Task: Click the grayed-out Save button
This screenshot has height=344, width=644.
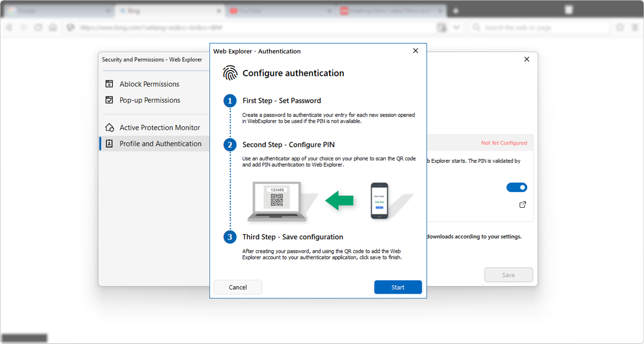Action: [x=508, y=274]
